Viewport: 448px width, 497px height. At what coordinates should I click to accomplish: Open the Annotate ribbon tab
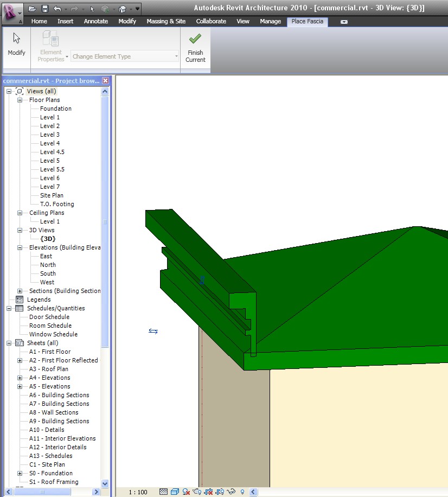96,21
